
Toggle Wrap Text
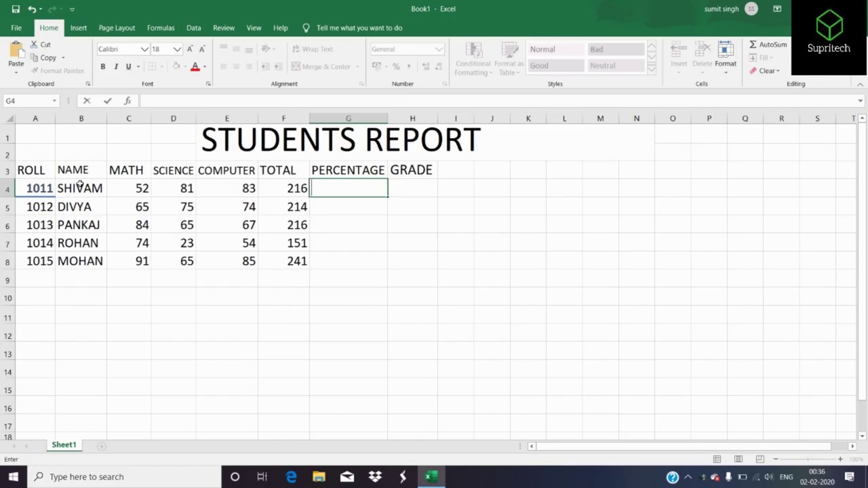coord(312,49)
